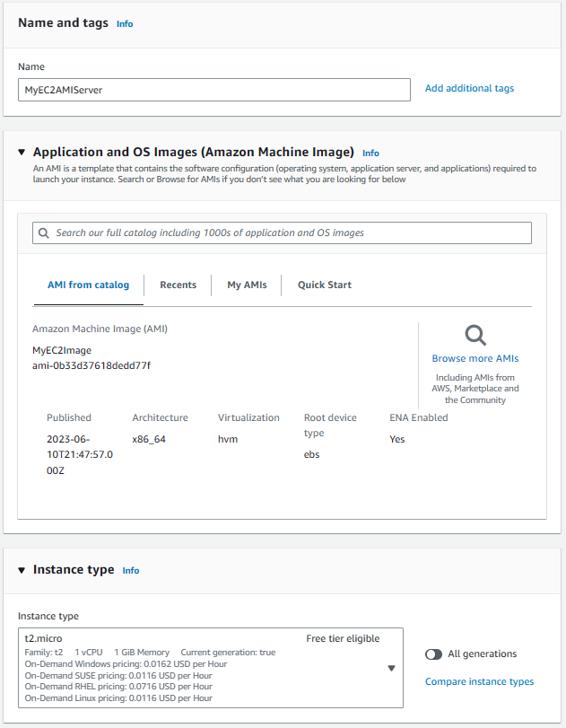Click the On-Demand RHEL pricing line
The width and height of the screenshot is (566, 728).
click(118, 687)
